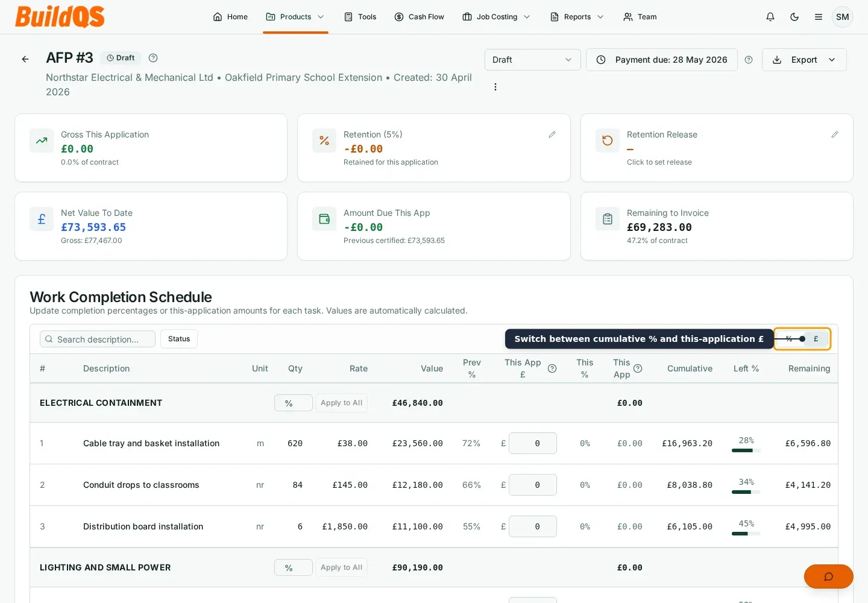This screenshot has width=868, height=603.
Task: Click the Cumulative column header
Action: coord(690,368)
